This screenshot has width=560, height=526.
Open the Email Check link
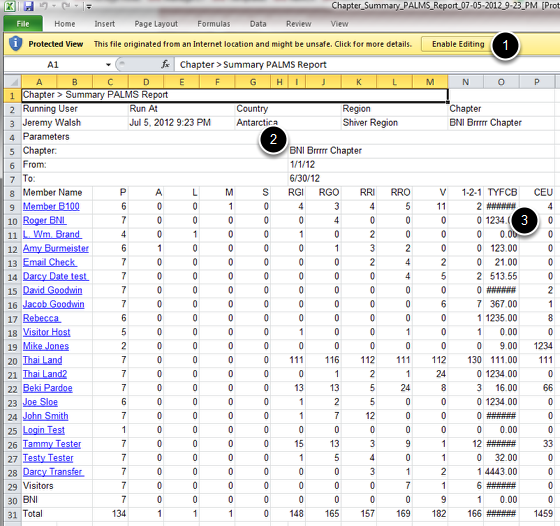click(x=50, y=262)
